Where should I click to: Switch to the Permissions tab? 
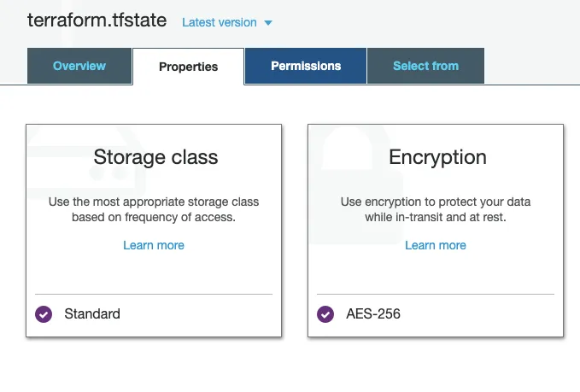click(x=306, y=66)
